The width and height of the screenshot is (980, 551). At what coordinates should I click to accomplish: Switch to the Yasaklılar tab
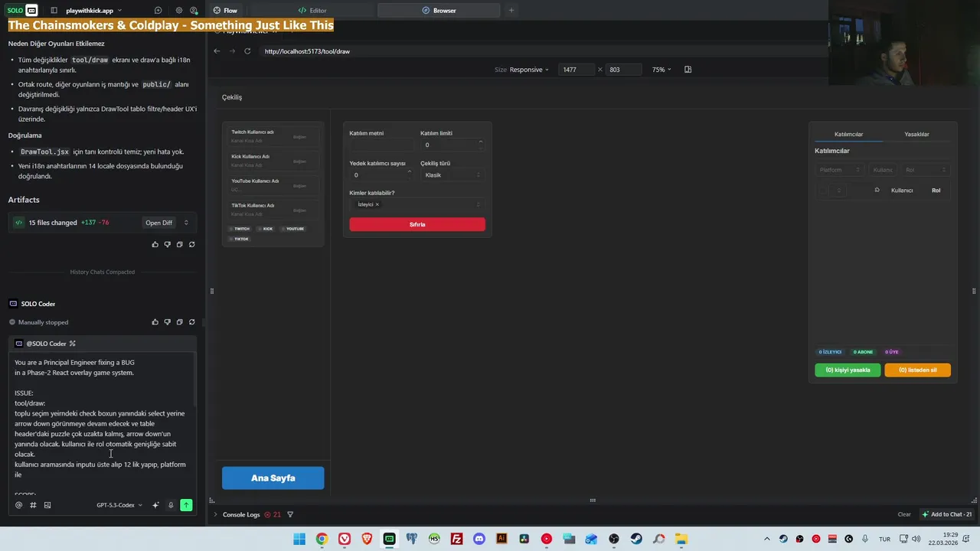[x=916, y=135]
